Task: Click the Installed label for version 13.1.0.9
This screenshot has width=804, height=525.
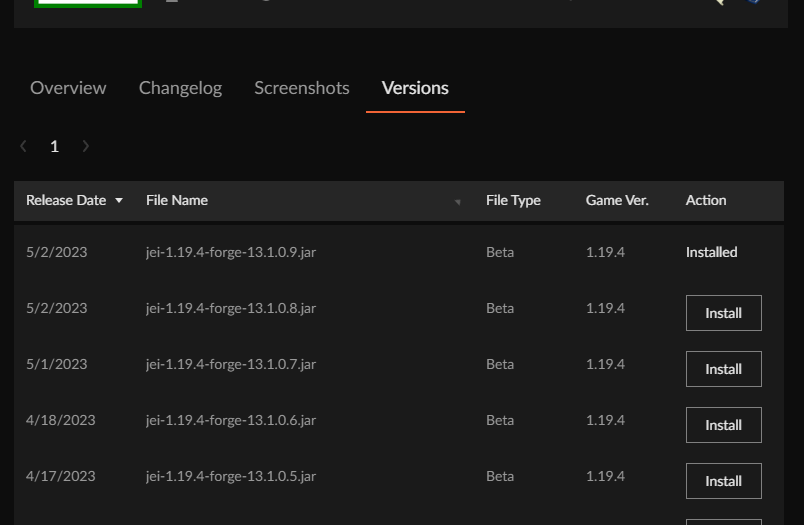Action: pyautogui.click(x=711, y=252)
